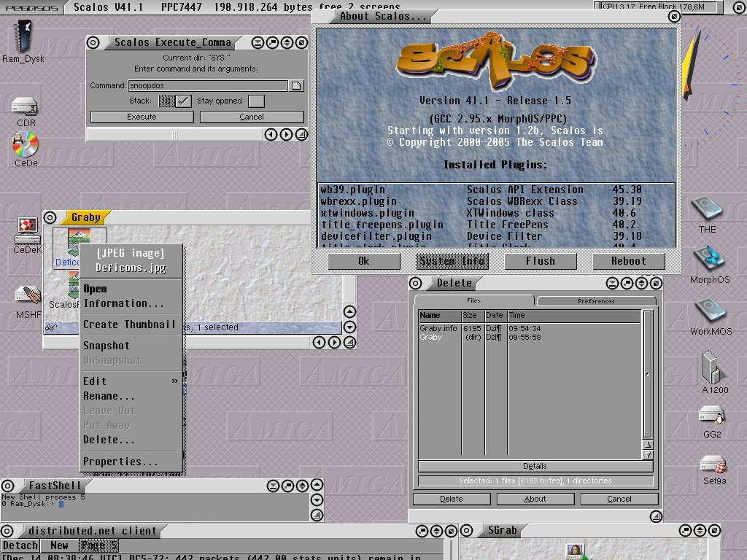Select Rename... in the context menu
Image resolution: width=747 pixels, height=560 pixels.
click(130, 396)
